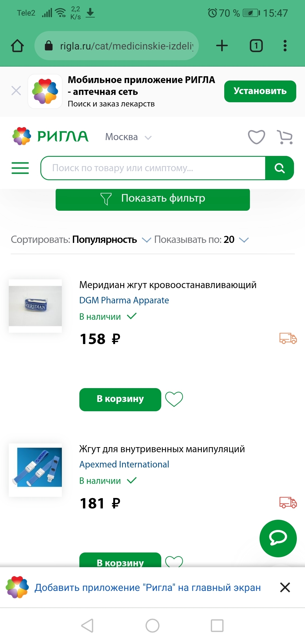Open the hamburger menu
305x644 pixels.
coord(20,168)
